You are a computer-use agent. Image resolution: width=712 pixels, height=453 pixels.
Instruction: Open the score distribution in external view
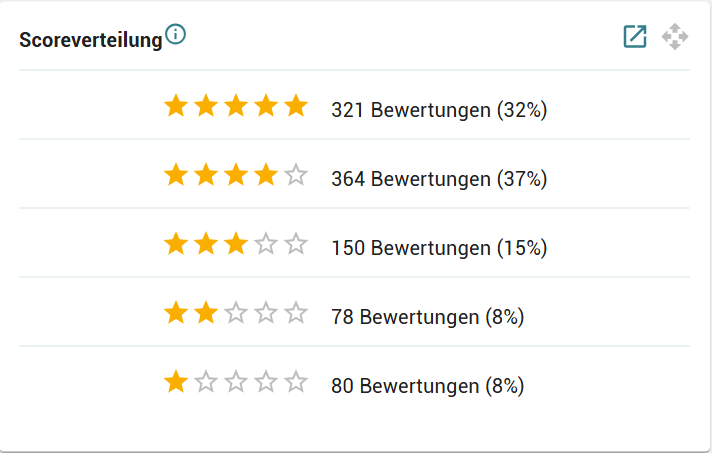pyautogui.click(x=635, y=37)
